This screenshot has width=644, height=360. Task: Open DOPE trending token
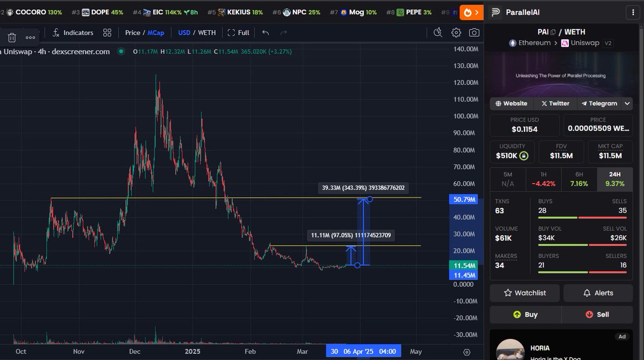click(x=98, y=12)
